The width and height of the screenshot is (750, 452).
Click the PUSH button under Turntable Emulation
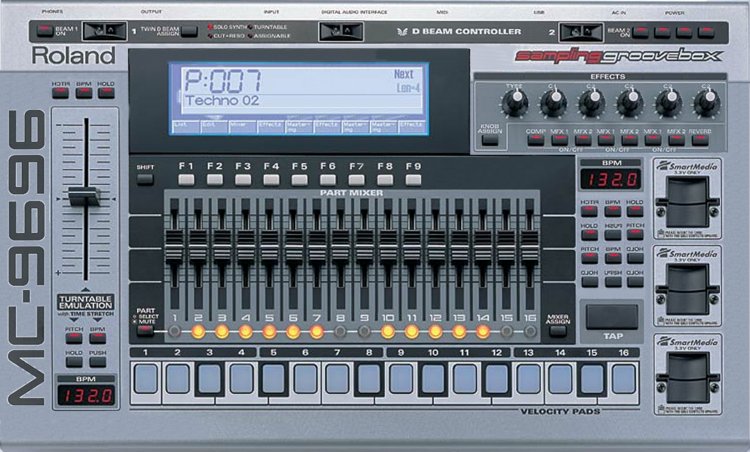tap(98, 362)
